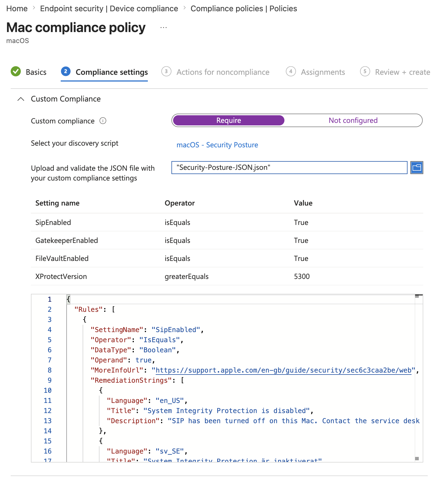Click the greaterEquals operator cell
The height and width of the screenshot is (478, 448).
click(x=187, y=276)
